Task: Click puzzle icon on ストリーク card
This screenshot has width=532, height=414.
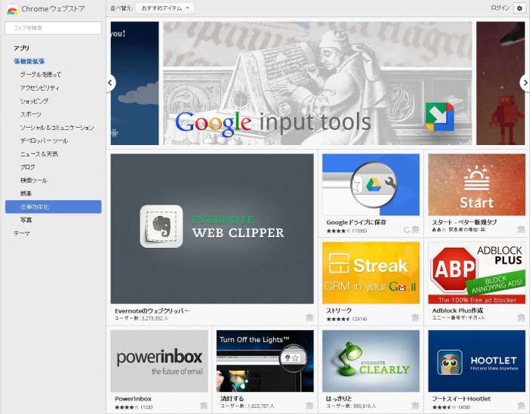Action: coord(415,317)
